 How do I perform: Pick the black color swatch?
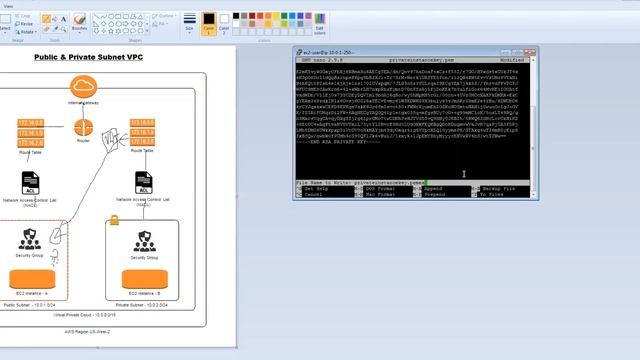coord(236,16)
